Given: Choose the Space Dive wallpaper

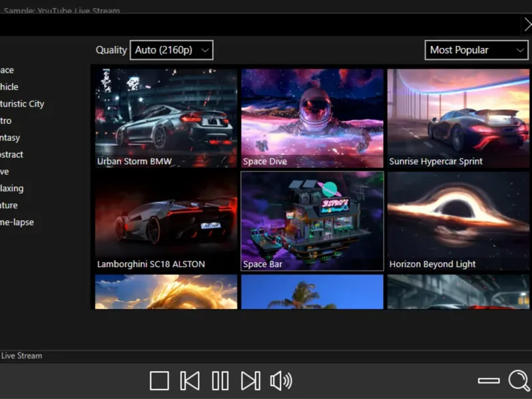Looking at the screenshot, I should tap(312, 118).
